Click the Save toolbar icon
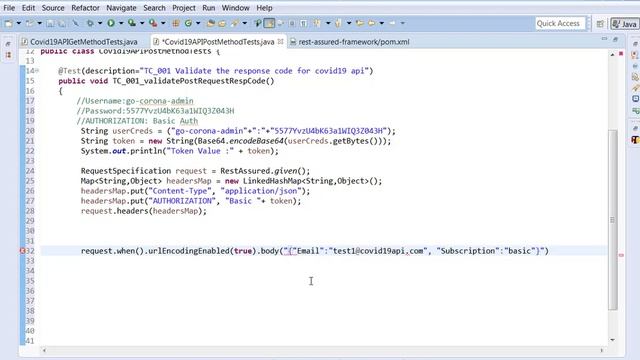Image resolution: width=640 pixels, height=360 pixels. pos(50,23)
